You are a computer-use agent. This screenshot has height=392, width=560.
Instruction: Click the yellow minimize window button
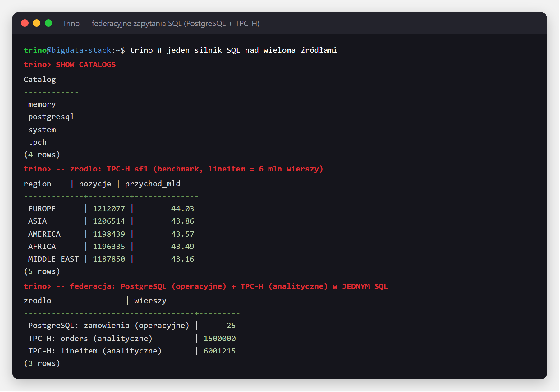pos(37,23)
